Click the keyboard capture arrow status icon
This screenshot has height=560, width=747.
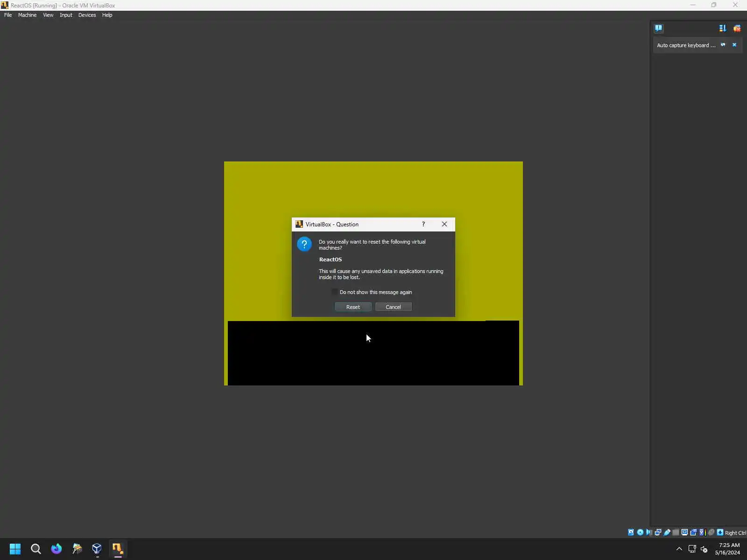click(x=720, y=532)
